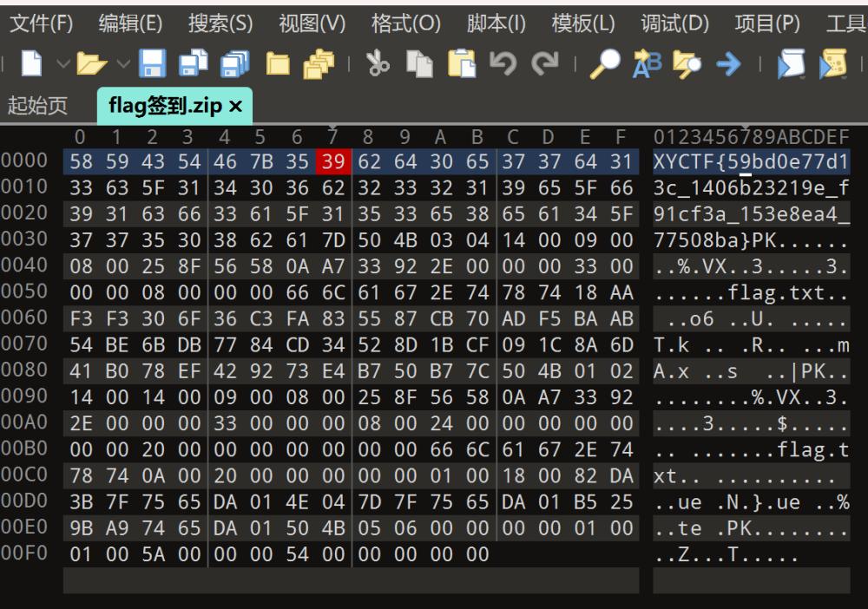Open the 项目(P) menu

coord(767,23)
